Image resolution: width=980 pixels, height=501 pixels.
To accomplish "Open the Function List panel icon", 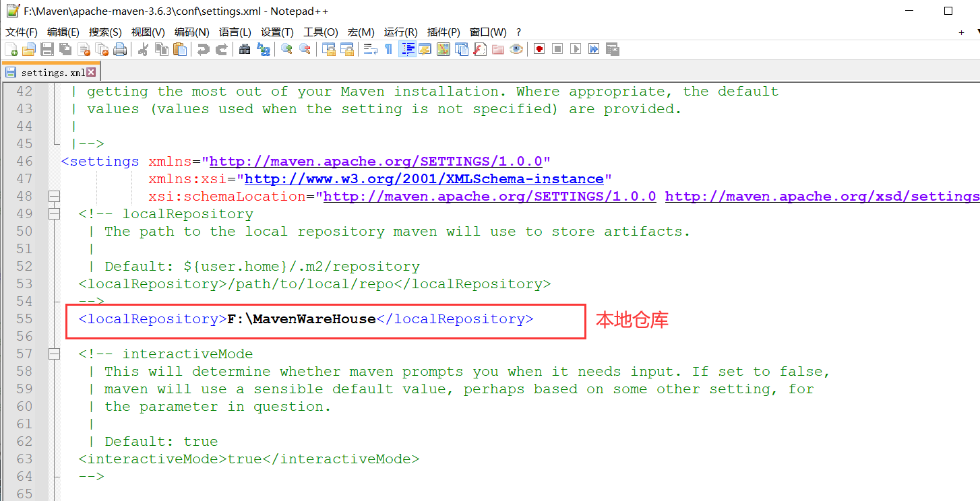I will [x=480, y=49].
